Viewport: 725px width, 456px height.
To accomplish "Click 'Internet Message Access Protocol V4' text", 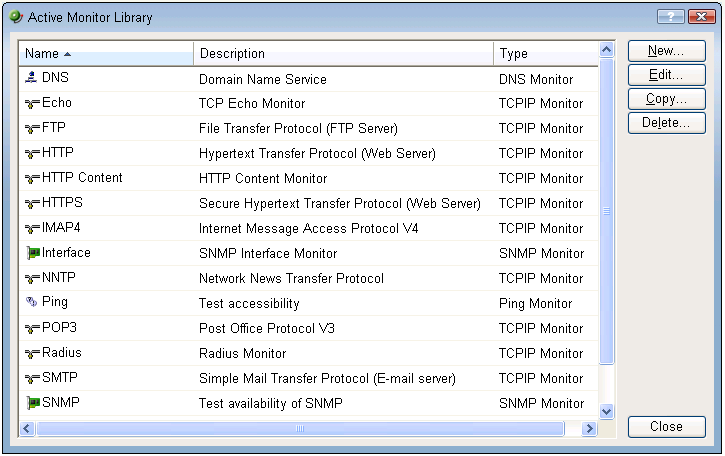I will pos(308,228).
